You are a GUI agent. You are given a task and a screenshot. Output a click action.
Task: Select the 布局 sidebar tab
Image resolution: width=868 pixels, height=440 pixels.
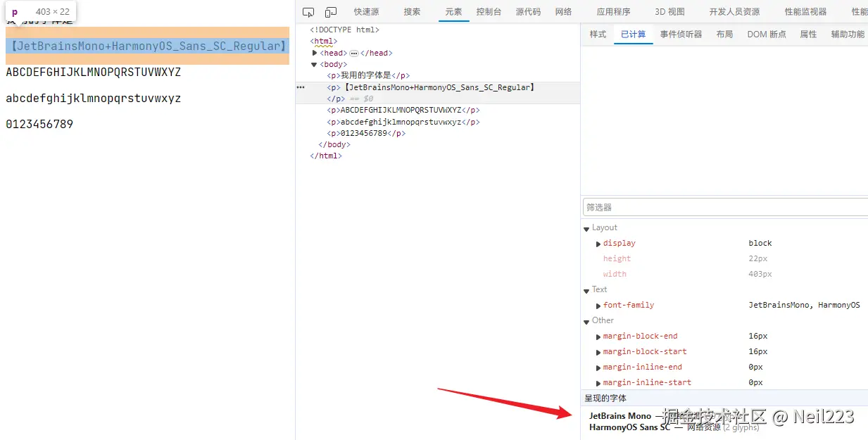pos(724,34)
